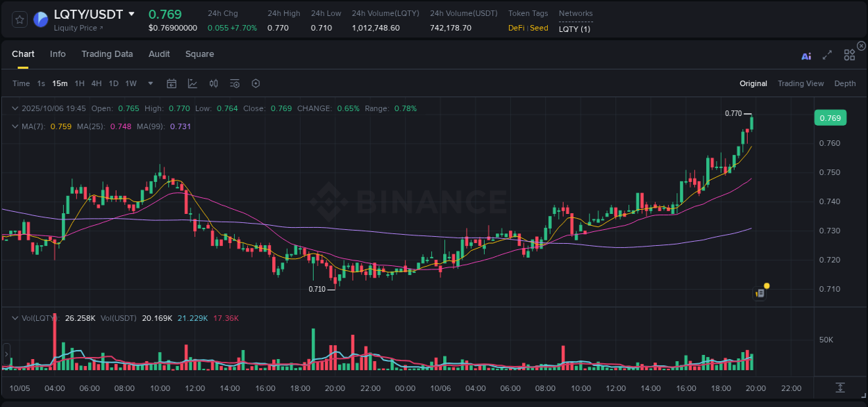Open the Depth view tab

click(845, 83)
